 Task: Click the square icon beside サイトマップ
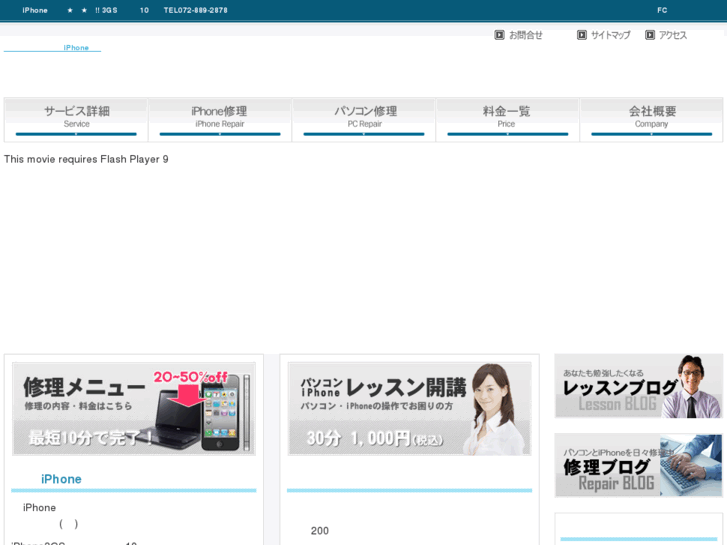[x=582, y=35]
